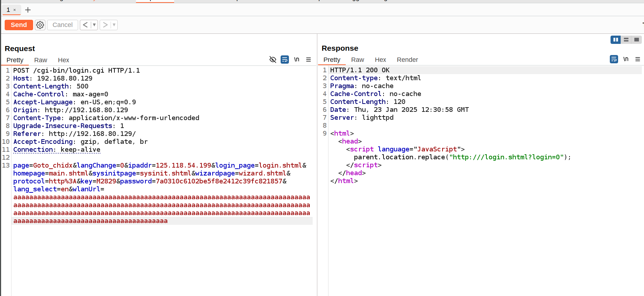
Task: Go back to previous request in history
Action: [85, 25]
